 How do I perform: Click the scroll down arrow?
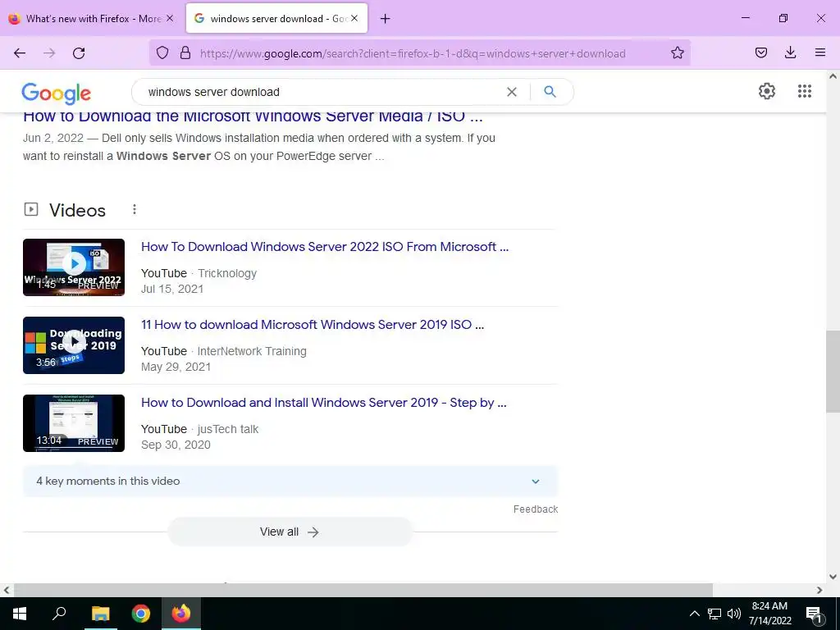pos(833,577)
